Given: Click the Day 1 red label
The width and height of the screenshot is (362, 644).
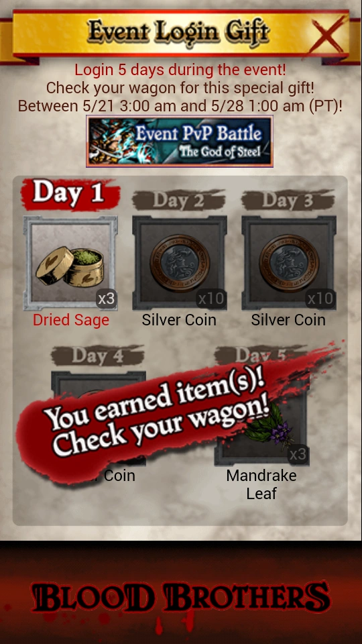Looking at the screenshot, I should coord(70,193).
